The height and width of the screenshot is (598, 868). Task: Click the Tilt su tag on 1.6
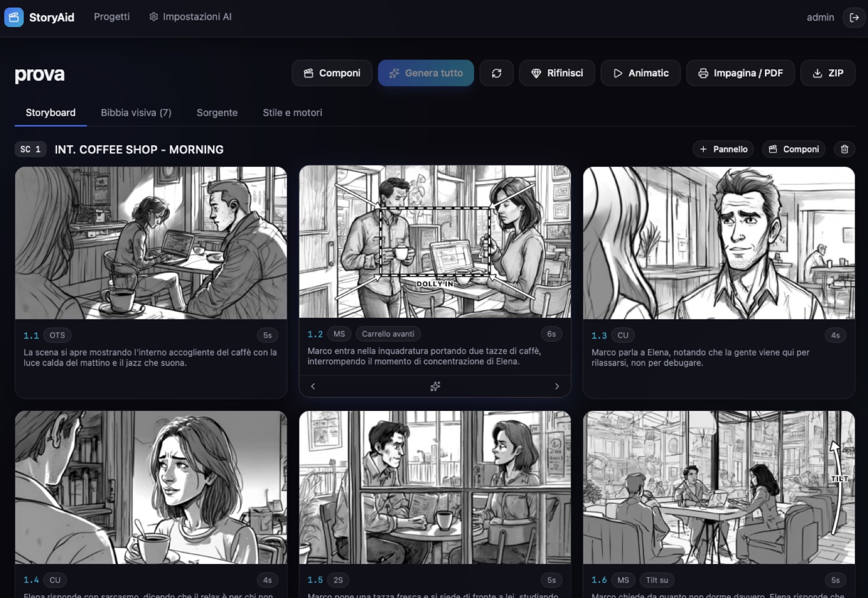[x=657, y=580]
